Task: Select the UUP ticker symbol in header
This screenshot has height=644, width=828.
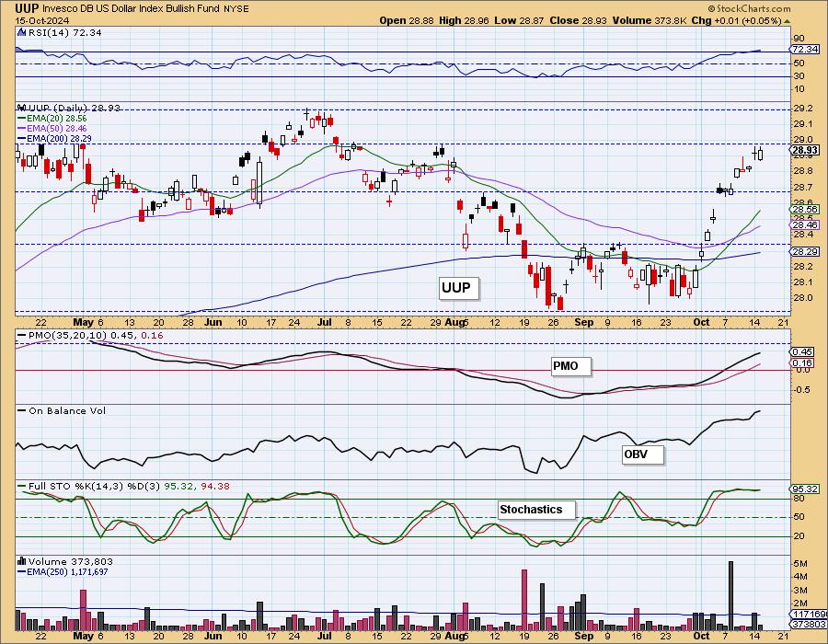Action: pos(27,8)
